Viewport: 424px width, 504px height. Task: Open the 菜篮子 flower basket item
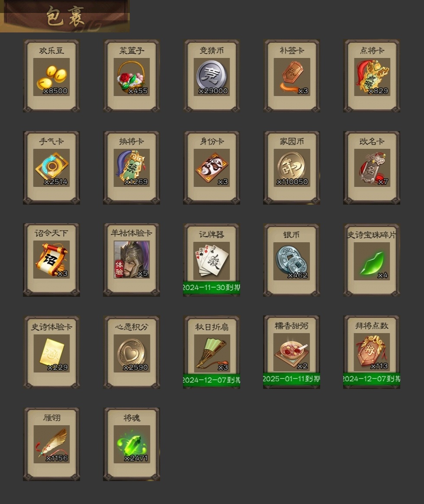(x=132, y=76)
